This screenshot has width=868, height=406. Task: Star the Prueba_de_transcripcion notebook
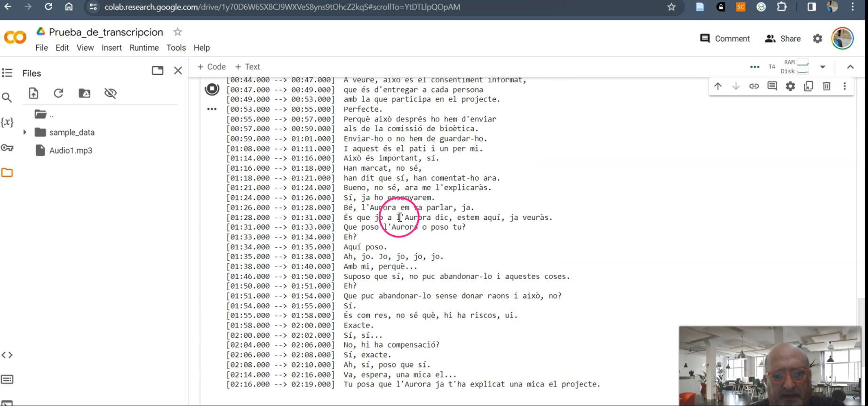point(177,32)
